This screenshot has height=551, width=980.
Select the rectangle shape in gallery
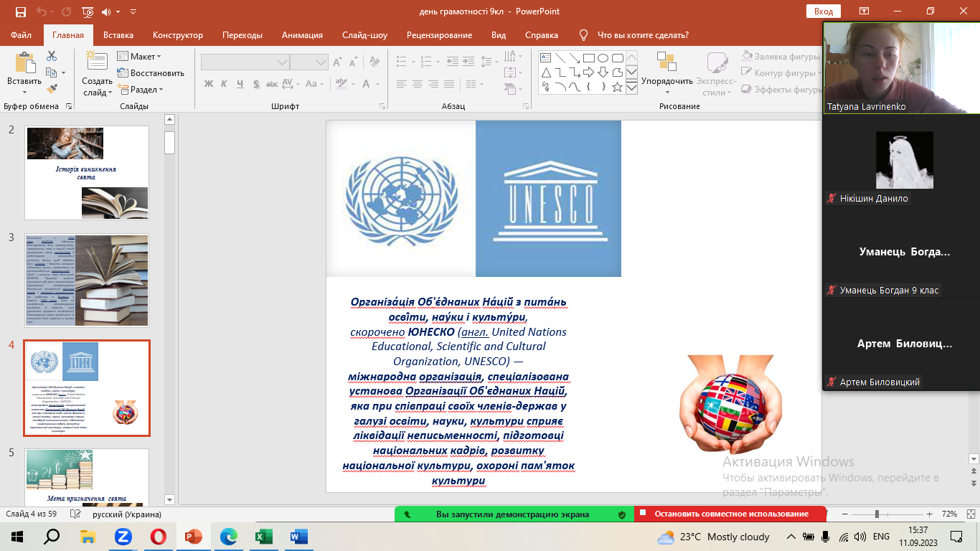tap(588, 58)
